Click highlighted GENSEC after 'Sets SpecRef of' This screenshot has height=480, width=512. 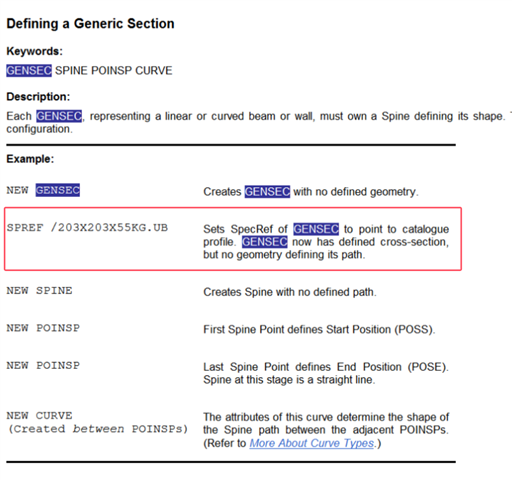point(316,229)
